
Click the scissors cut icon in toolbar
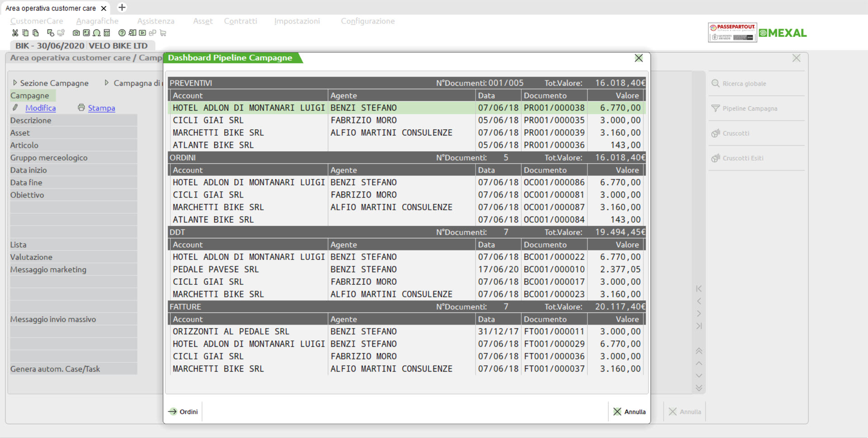tap(15, 33)
